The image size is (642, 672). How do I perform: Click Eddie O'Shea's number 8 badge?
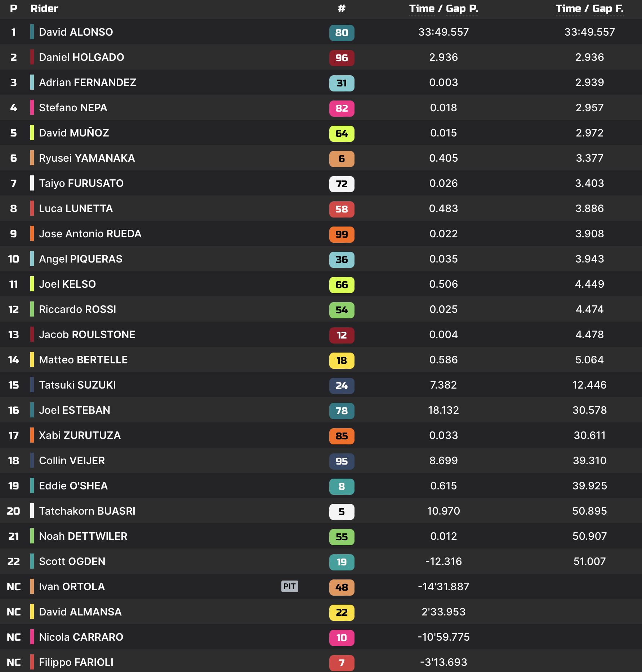[x=342, y=487]
